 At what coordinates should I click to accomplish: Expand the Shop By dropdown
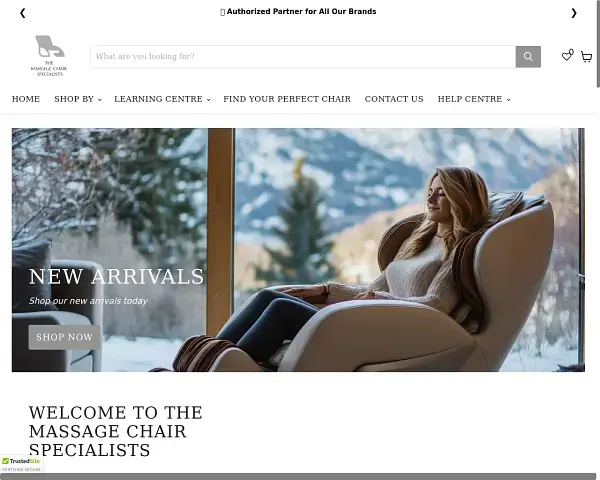coord(78,99)
